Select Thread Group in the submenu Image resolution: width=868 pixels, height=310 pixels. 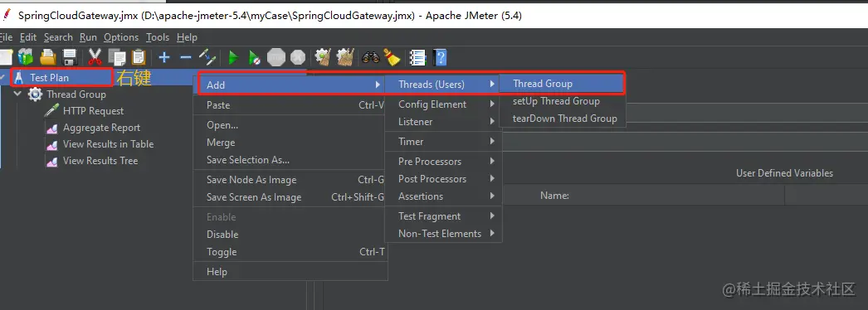pos(563,84)
